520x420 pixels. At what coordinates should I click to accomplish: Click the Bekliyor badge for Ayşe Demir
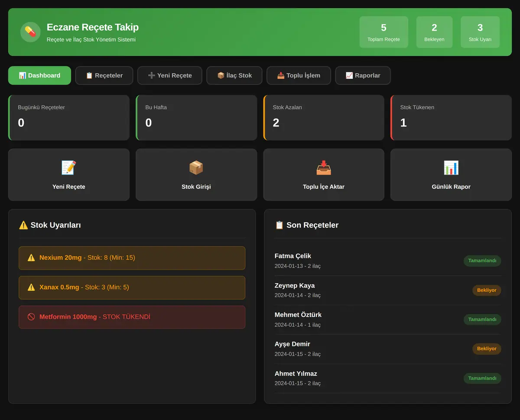[x=487, y=349]
